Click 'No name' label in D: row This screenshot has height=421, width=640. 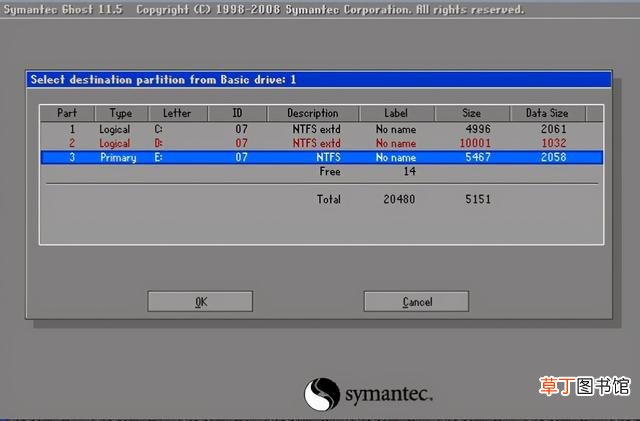point(396,143)
